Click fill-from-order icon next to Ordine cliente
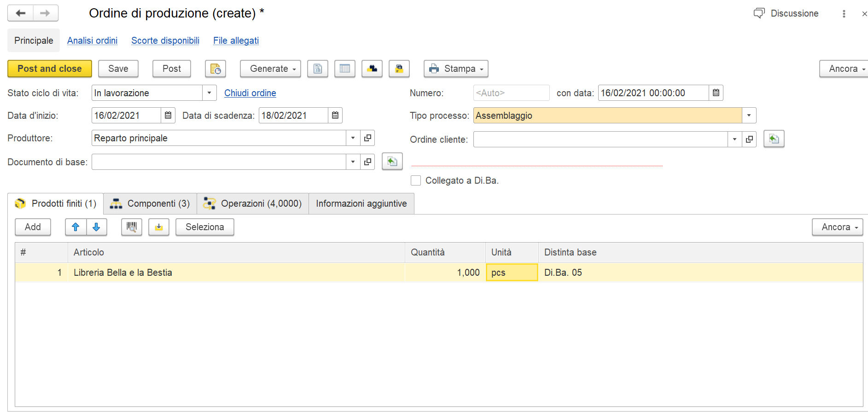The width and height of the screenshot is (868, 412). coord(774,139)
